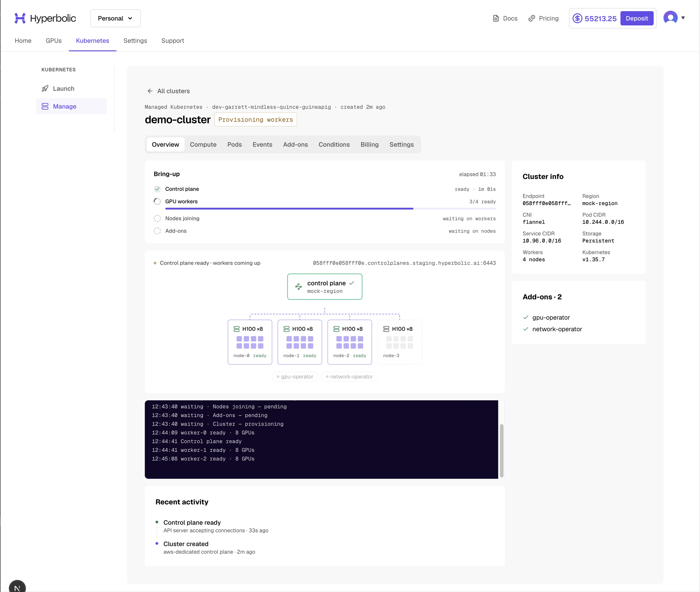This screenshot has width=700, height=592.
Task: Click the Pricing tag icon
Action: click(x=532, y=18)
